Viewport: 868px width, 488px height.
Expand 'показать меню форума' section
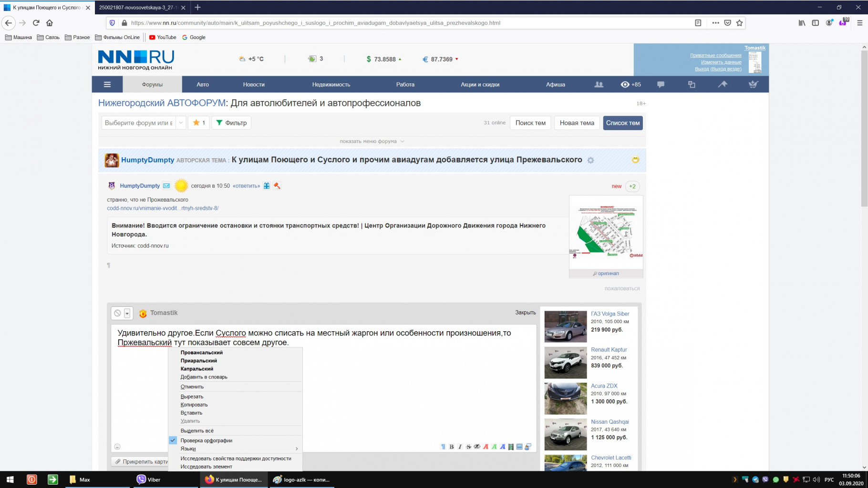pos(372,141)
